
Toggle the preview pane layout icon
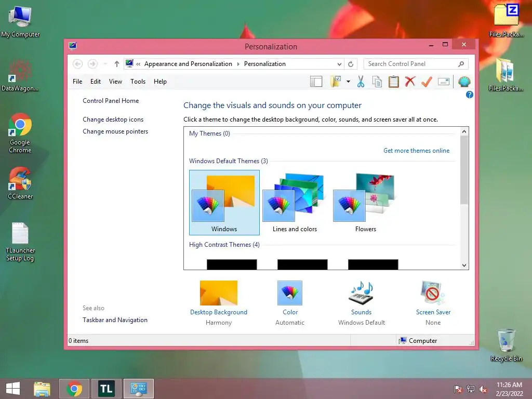click(316, 82)
